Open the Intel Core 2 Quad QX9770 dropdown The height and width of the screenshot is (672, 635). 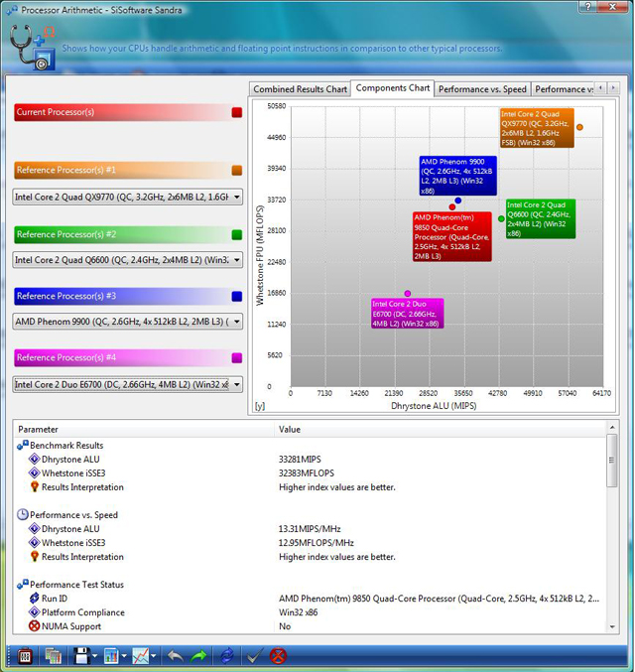128,198
